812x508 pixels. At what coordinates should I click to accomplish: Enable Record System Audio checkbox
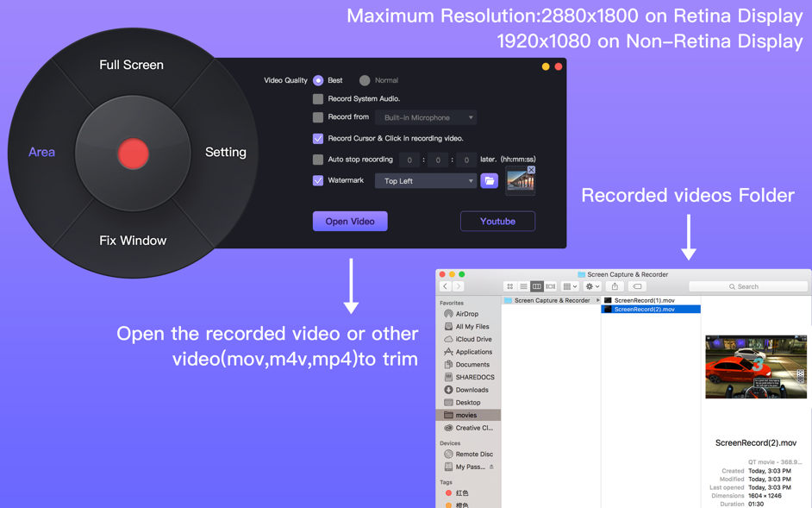[x=318, y=98]
